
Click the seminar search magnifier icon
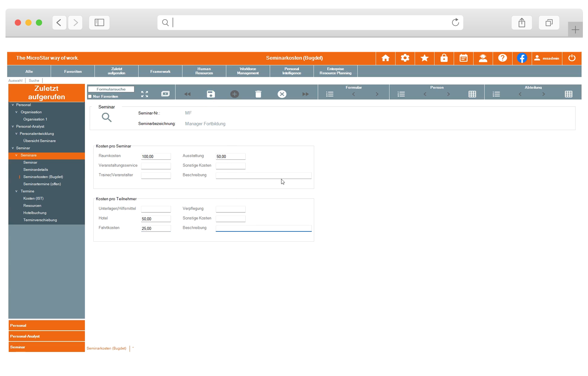107,117
